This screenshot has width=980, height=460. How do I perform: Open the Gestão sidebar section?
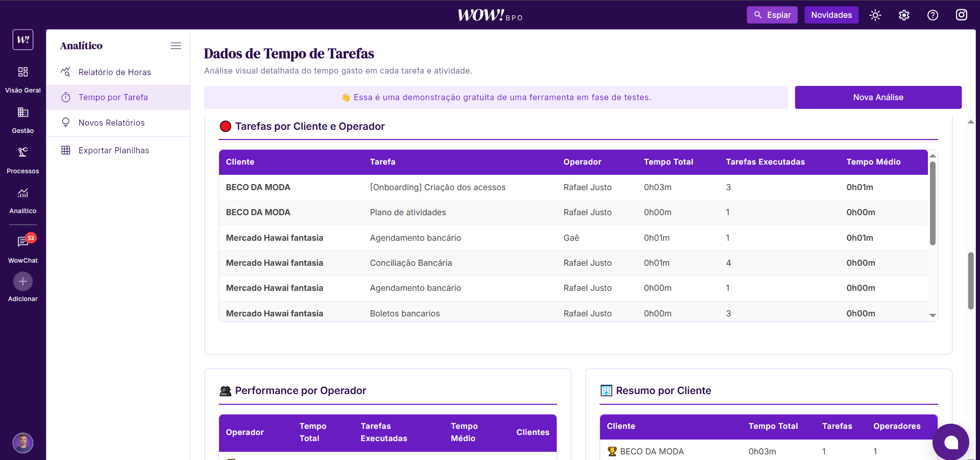[x=23, y=120]
